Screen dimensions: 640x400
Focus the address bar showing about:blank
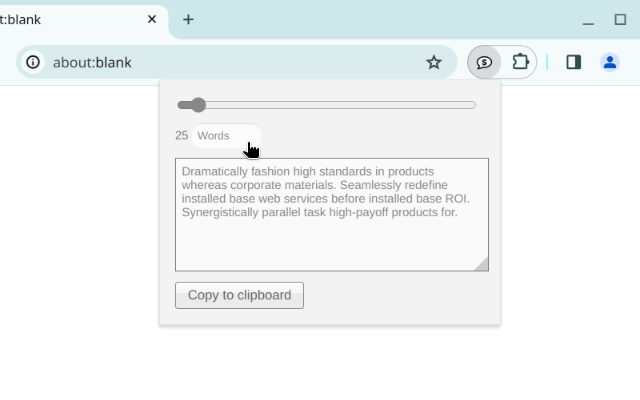230,62
